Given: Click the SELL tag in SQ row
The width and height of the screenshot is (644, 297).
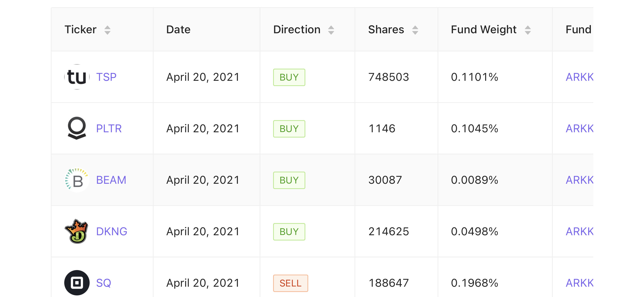Looking at the screenshot, I should 291,283.
